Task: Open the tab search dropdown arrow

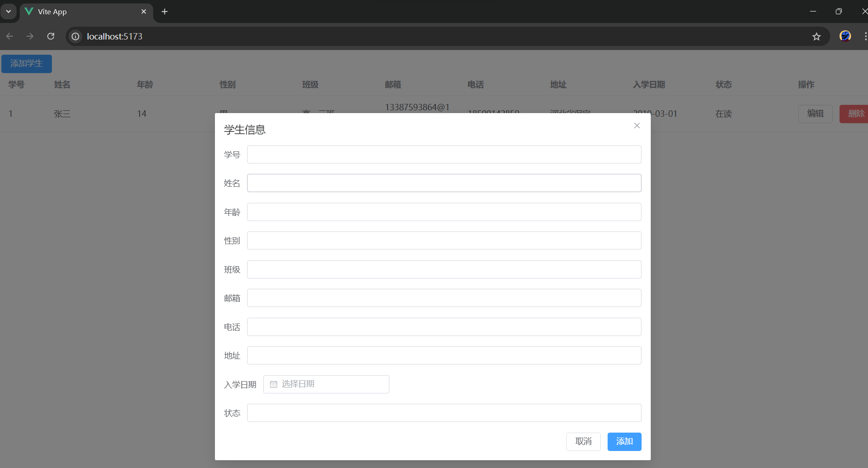Action: [8, 11]
